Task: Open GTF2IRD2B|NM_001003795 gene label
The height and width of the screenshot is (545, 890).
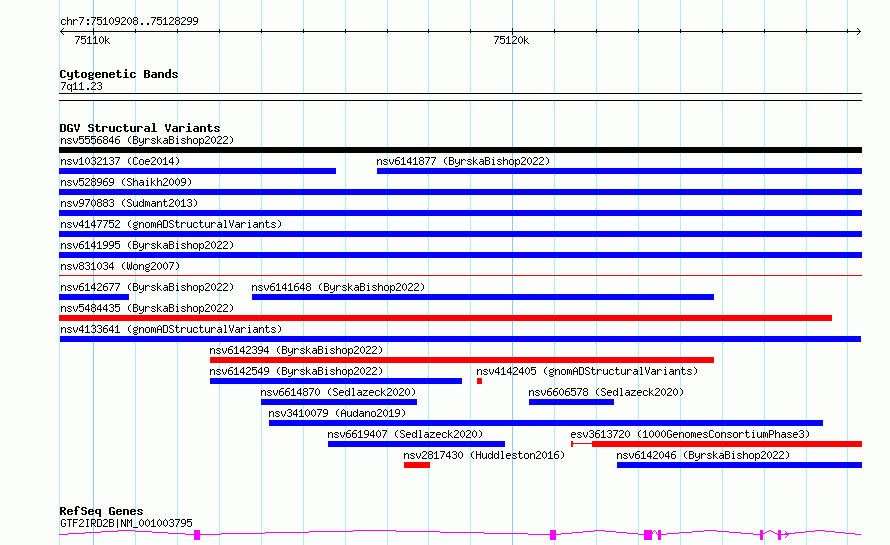Action: pyautogui.click(x=126, y=523)
